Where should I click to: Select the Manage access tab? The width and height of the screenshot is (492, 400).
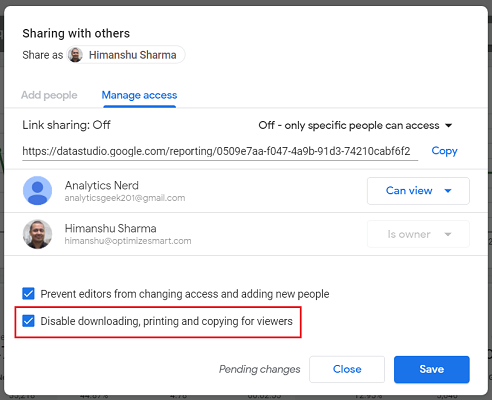(139, 95)
